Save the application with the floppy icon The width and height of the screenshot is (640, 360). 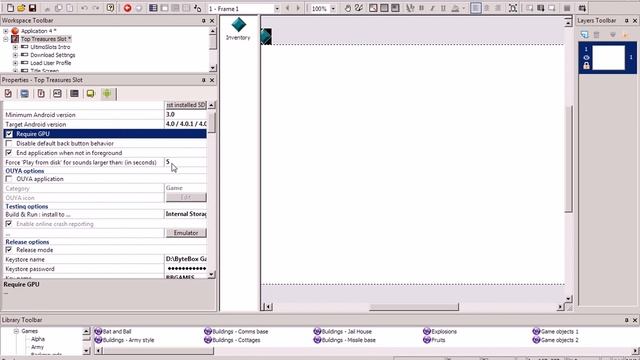32,8
